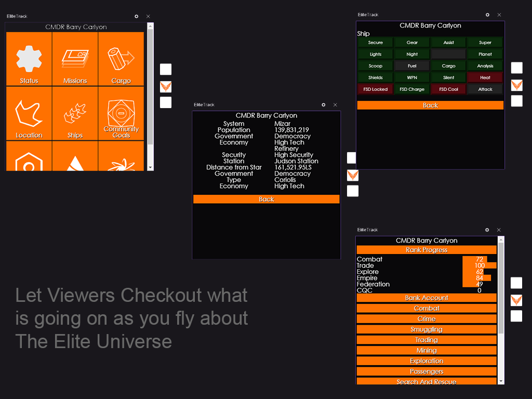This screenshot has width=532, height=399.
Task: Click the distance value 161,521.95LS
Action: (293, 167)
